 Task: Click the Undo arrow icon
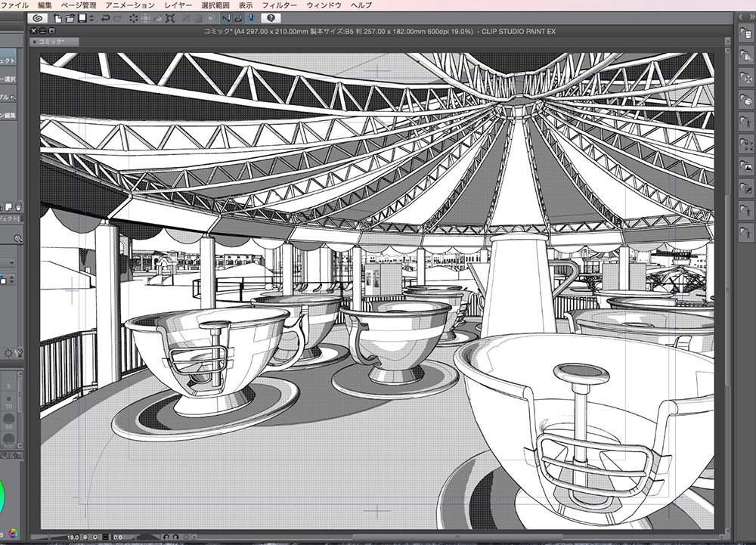pos(105,18)
